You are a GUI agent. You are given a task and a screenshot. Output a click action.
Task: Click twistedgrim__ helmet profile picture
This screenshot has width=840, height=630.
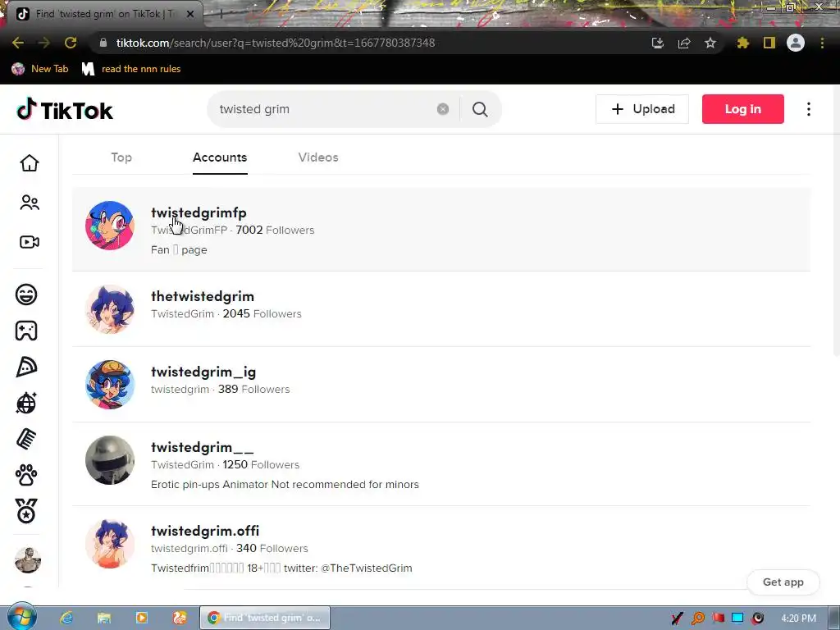[110, 460]
